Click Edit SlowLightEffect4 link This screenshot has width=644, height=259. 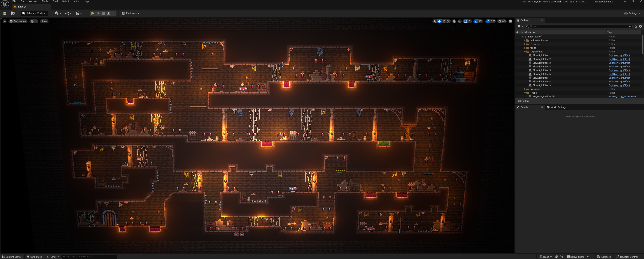(x=619, y=67)
